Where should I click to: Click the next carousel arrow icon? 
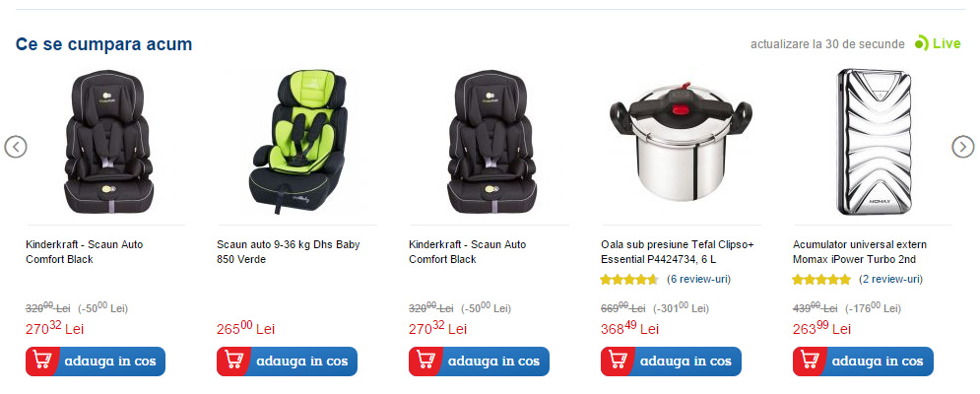coord(963,147)
